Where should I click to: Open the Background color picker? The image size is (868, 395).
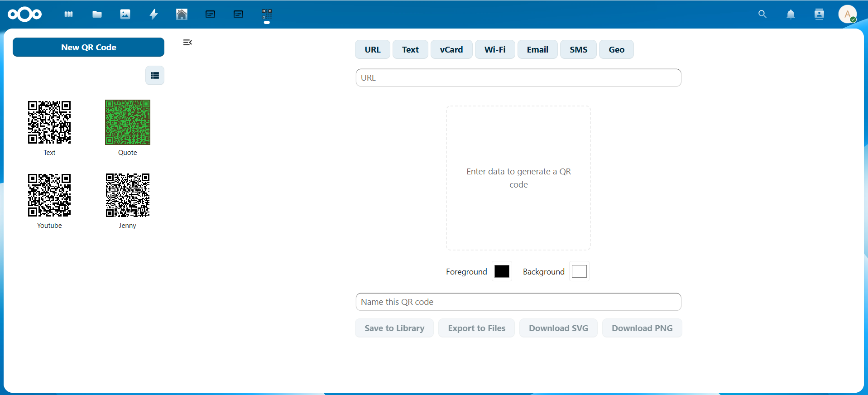(579, 271)
